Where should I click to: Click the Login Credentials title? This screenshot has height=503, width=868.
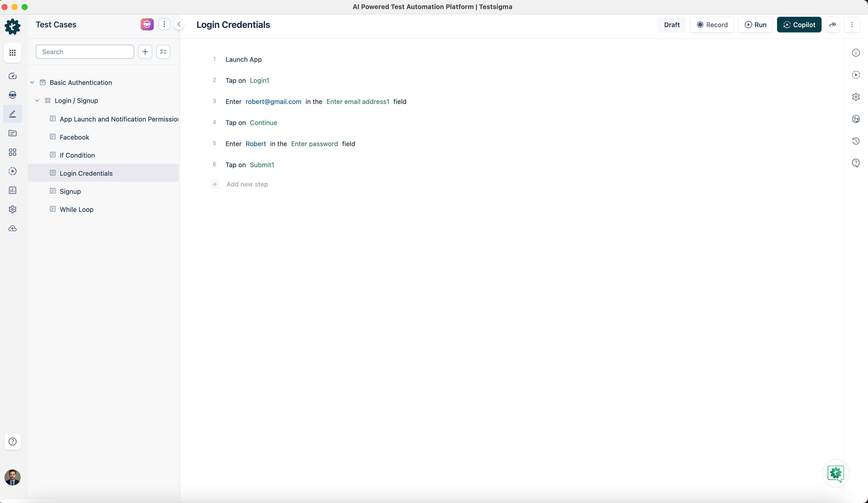click(233, 25)
